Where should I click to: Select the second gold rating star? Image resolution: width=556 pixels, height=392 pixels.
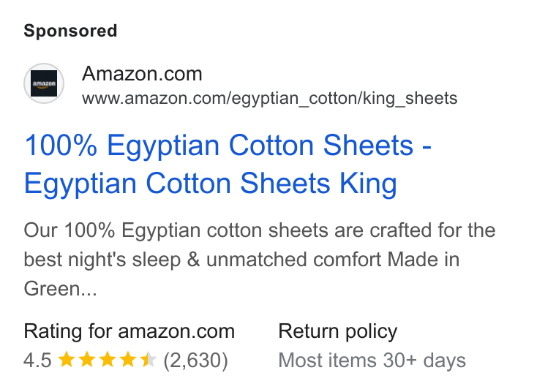coord(87,359)
